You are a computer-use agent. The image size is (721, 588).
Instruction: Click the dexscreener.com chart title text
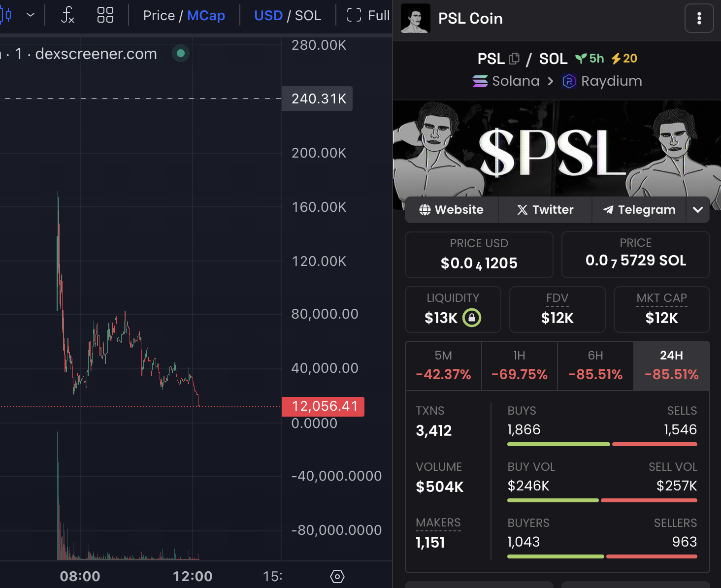tap(96, 54)
